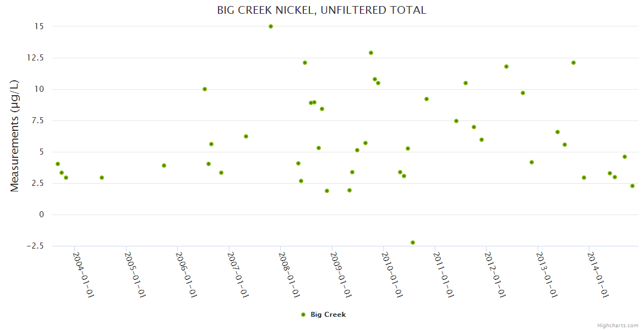Click the 10 µg/L data point in mid-2006
The height and width of the screenshot is (330, 644).
pyautogui.click(x=205, y=89)
